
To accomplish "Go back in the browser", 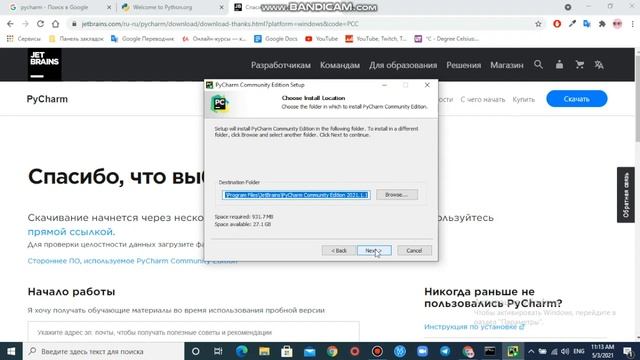I will pyautogui.click(x=10, y=24).
